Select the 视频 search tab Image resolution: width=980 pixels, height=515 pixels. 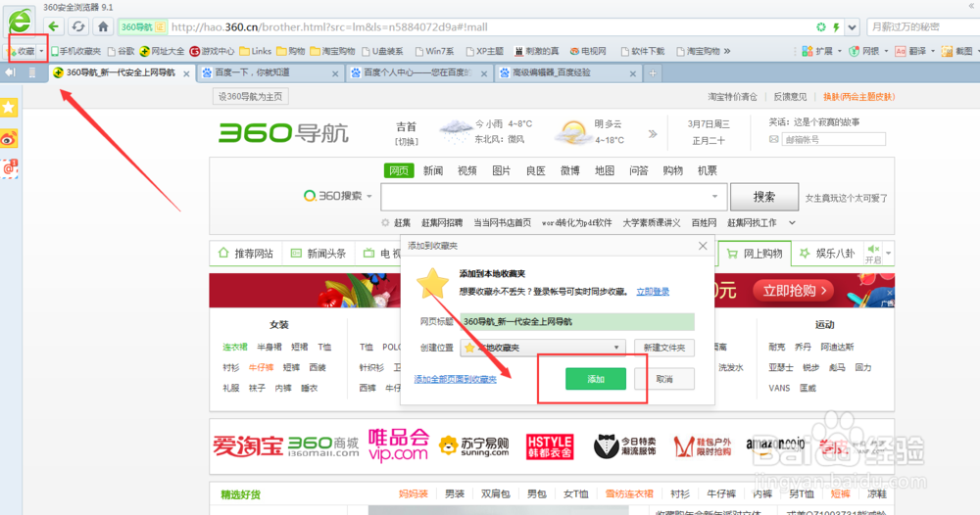click(x=466, y=170)
